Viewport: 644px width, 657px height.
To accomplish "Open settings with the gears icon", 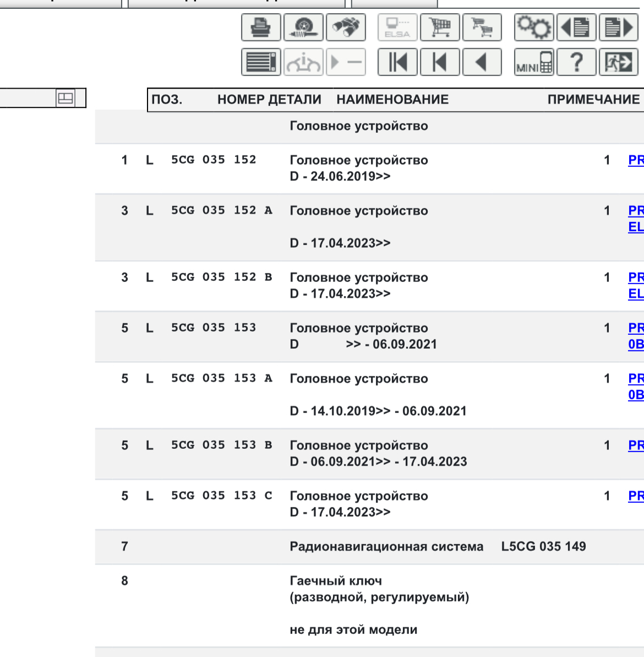I will click(534, 27).
